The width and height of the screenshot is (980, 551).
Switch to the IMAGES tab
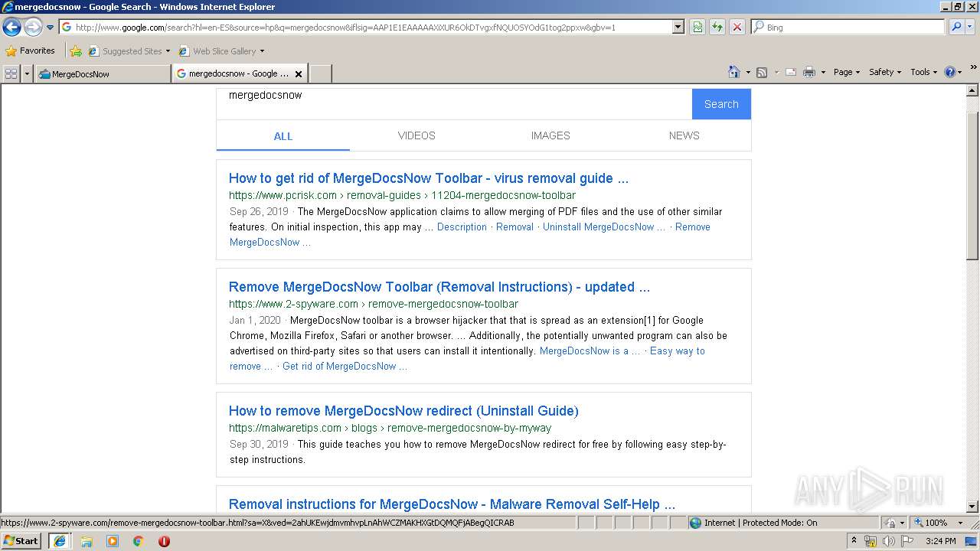(x=550, y=135)
